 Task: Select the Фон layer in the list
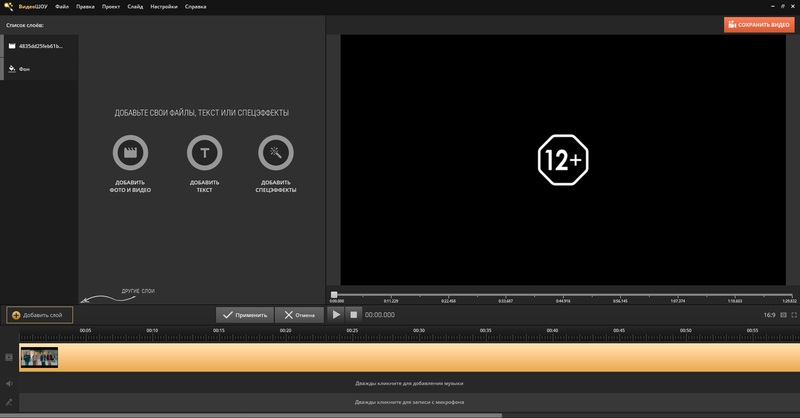tap(24, 69)
